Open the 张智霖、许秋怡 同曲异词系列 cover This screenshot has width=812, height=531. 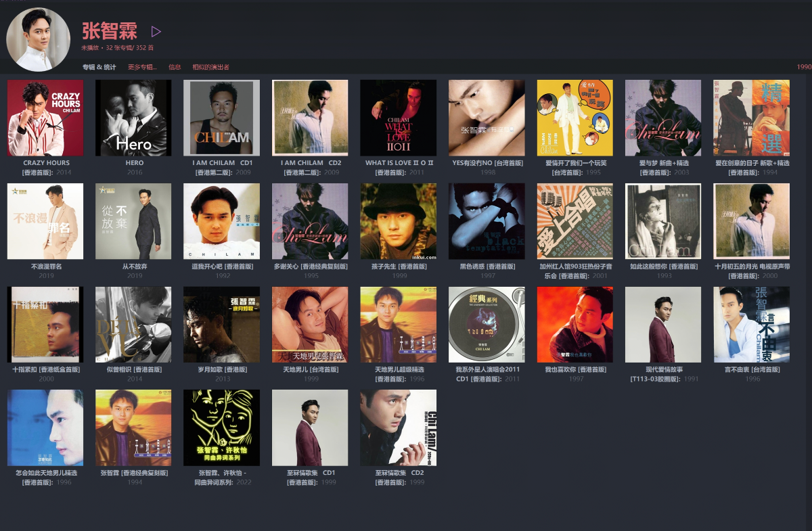[x=221, y=428]
